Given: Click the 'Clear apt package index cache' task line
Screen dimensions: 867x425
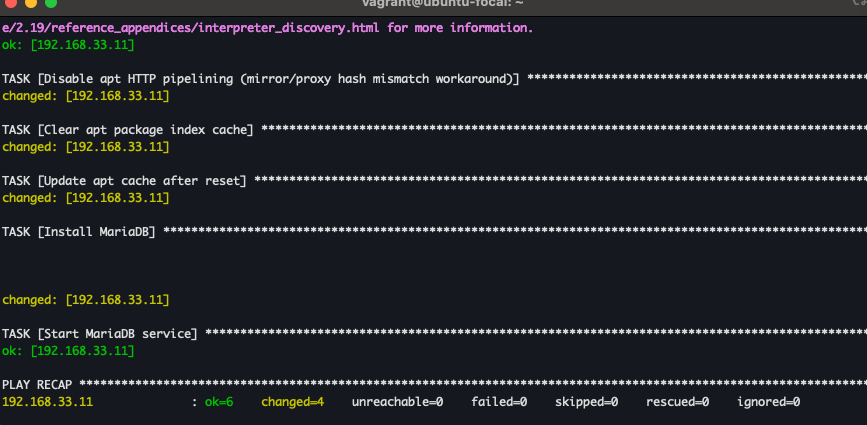Looking at the screenshot, I should click(x=434, y=130).
